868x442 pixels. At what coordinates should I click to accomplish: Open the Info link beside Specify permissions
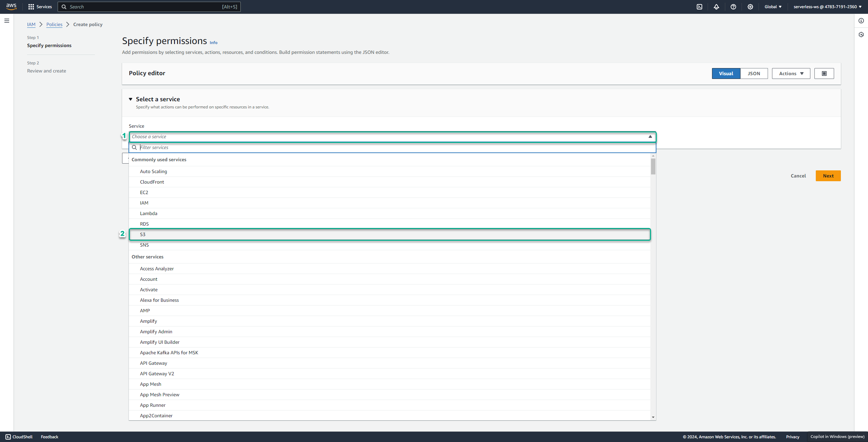(x=214, y=43)
